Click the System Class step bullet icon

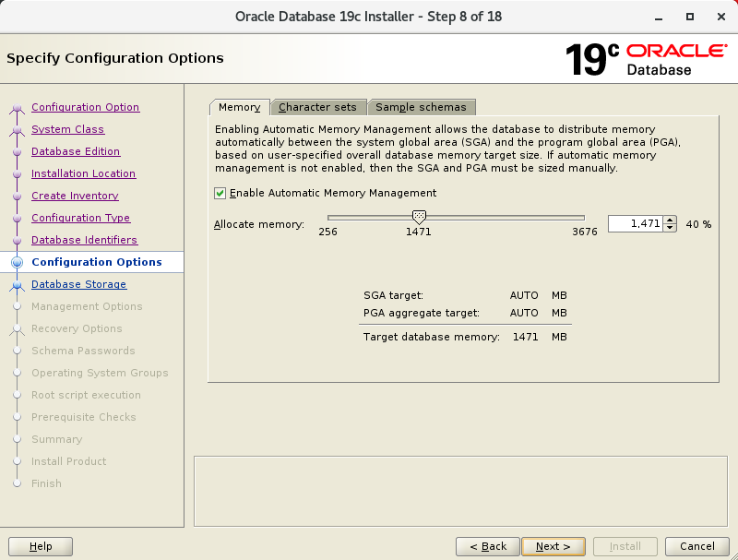pos(17,130)
